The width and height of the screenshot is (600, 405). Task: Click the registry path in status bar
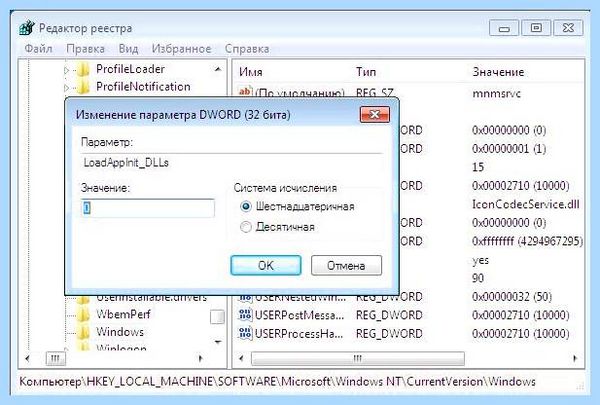tap(277, 382)
